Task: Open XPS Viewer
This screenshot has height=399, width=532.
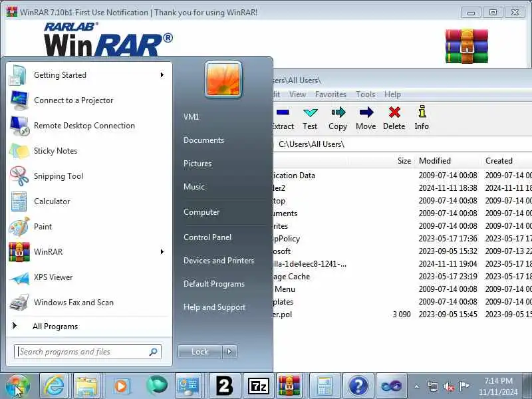Action: [88, 277]
